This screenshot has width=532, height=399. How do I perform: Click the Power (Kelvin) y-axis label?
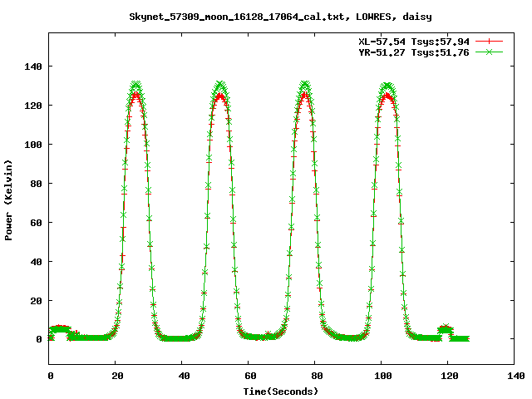click(8, 200)
